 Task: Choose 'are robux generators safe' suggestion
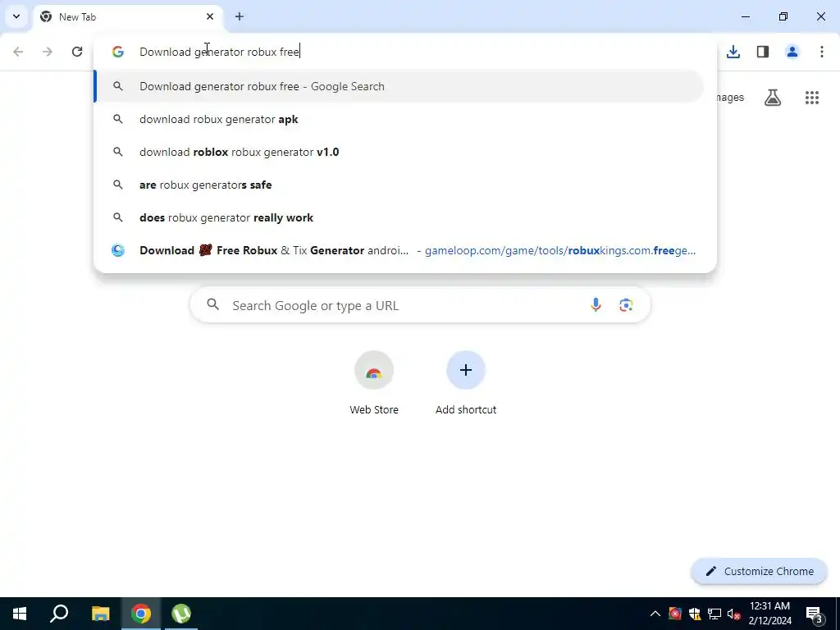click(x=399, y=185)
